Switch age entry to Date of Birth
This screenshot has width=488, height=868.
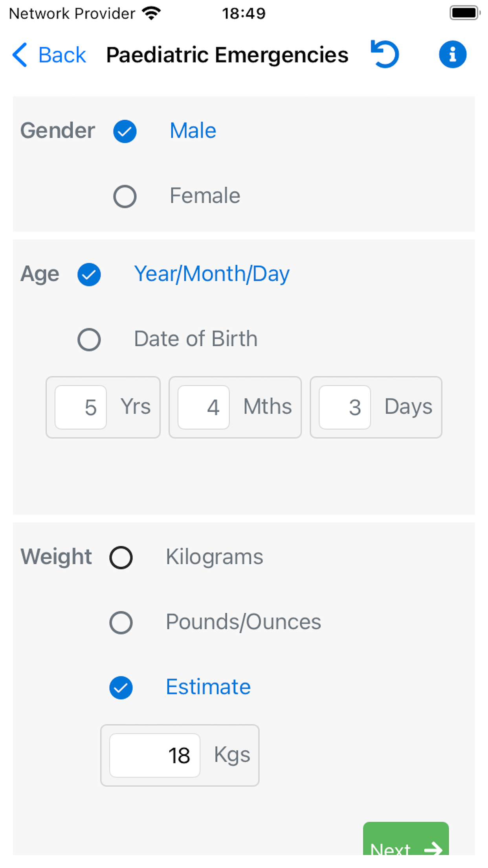[89, 339]
